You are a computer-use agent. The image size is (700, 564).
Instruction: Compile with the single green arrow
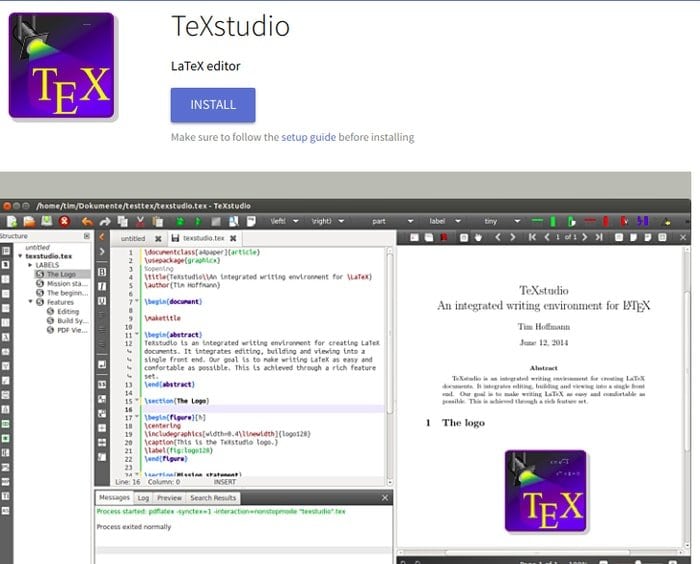tap(198, 221)
